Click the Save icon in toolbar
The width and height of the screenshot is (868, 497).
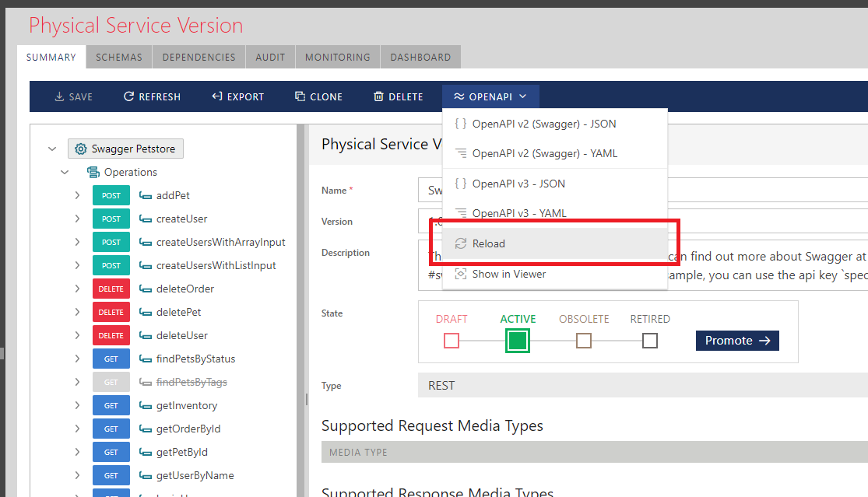point(59,97)
